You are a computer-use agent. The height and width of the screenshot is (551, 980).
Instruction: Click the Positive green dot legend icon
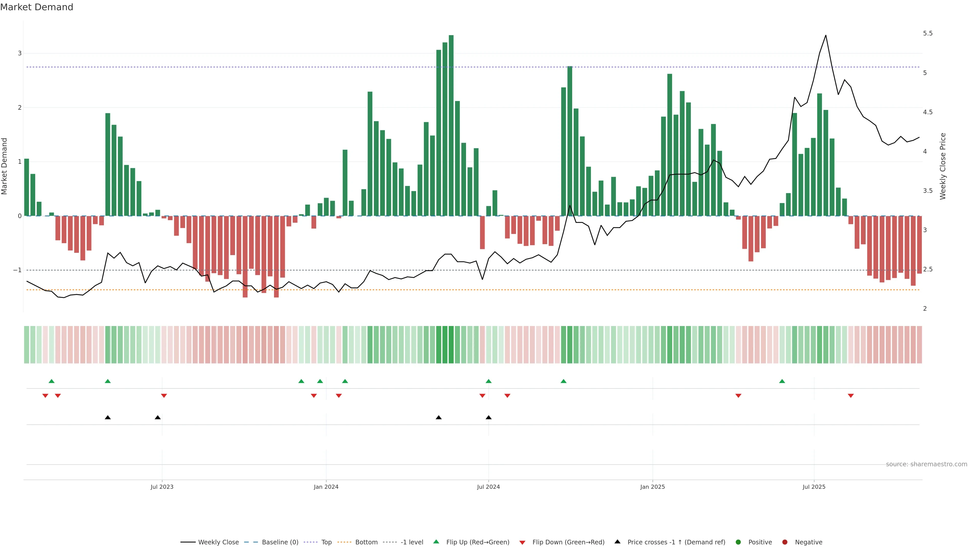(738, 542)
